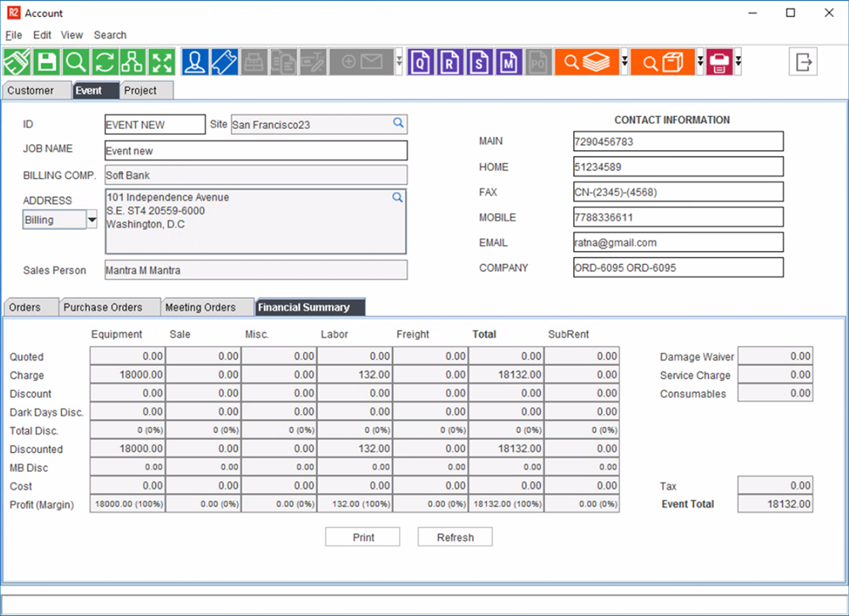Open the File menu
849x616 pixels.
click(x=14, y=35)
